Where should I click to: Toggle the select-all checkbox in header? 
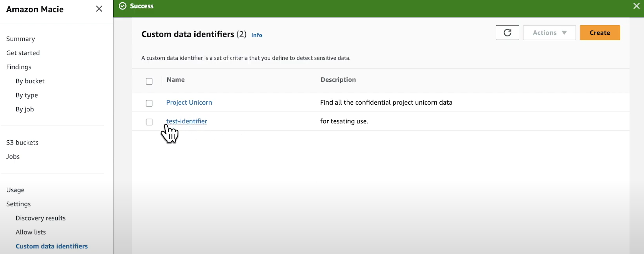pos(149,81)
